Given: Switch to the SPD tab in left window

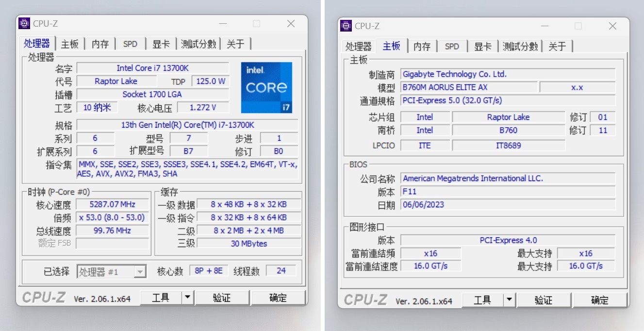Looking at the screenshot, I should [x=130, y=44].
